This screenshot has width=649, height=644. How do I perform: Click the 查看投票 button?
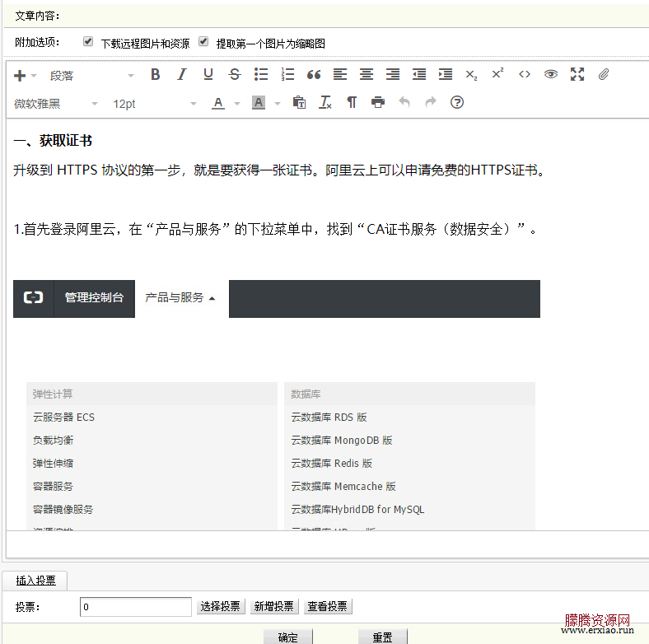tap(328, 607)
